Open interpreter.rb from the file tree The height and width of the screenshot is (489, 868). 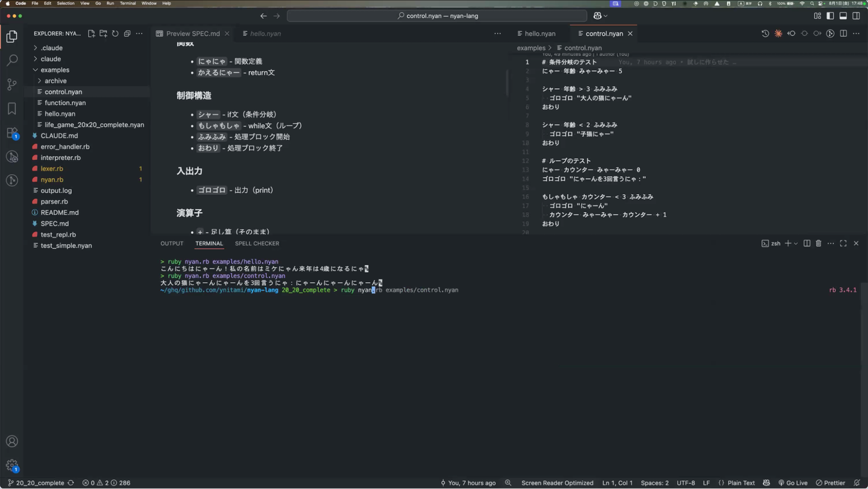click(x=60, y=157)
